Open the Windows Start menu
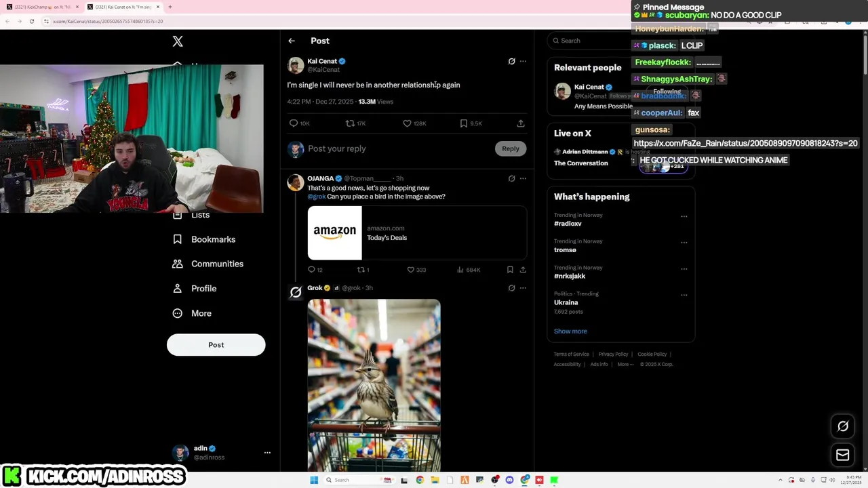Screen dimensions: 868x488 [314, 480]
